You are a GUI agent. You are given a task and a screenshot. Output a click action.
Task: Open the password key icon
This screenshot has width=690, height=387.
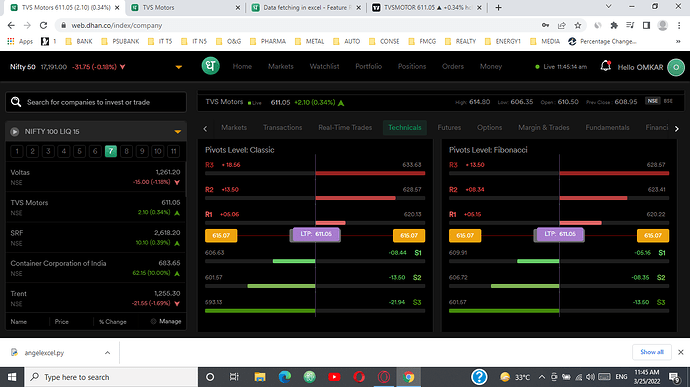(545, 26)
